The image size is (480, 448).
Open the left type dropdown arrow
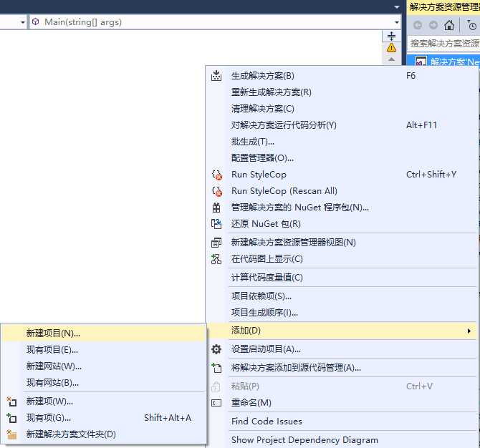pyautogui.click(x=22, y=22)
